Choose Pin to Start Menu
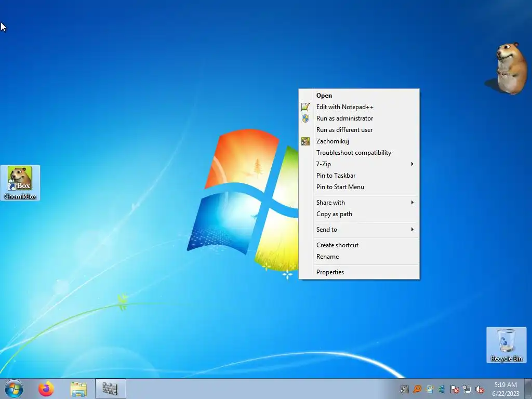Image resolution: width=532 pixels, height=399 pixels. [359, 187]
